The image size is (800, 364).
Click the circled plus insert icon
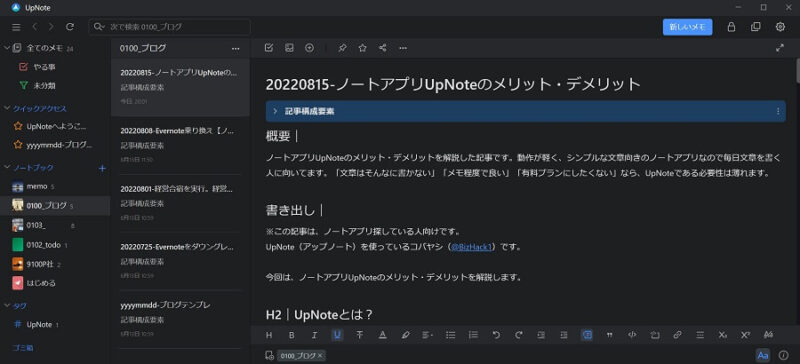click(x=309, y=48)
